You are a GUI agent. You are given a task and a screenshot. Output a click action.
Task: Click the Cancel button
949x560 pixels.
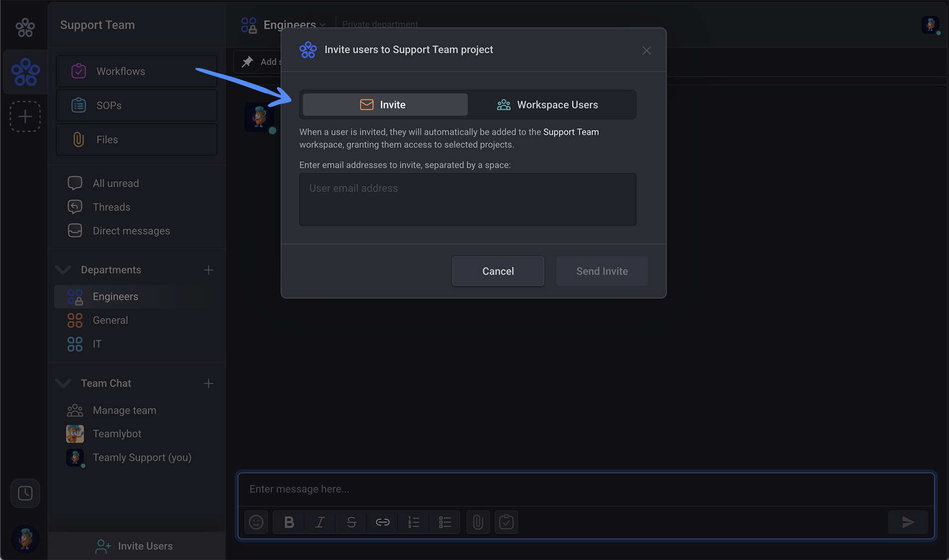coord(498,271)
